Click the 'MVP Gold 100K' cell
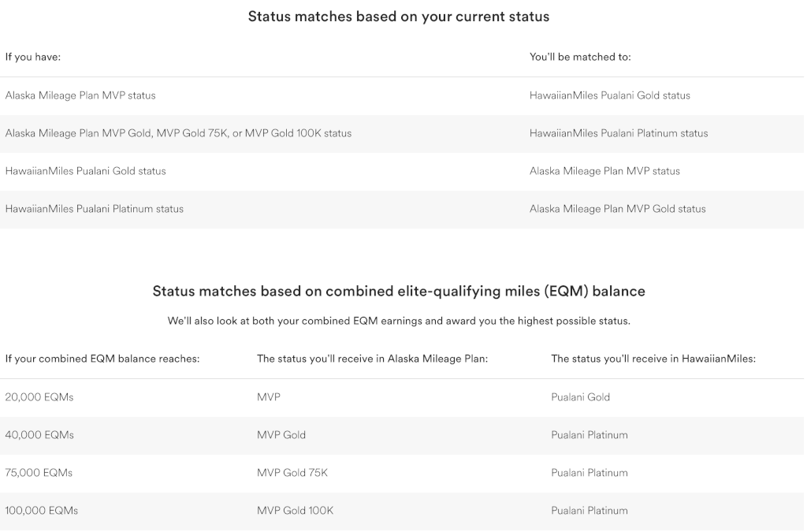Screen dimensions: 807x532 (295, 511)
